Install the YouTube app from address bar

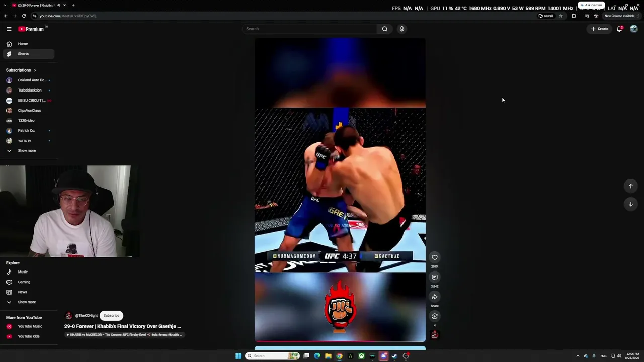(x=546, y=16)
